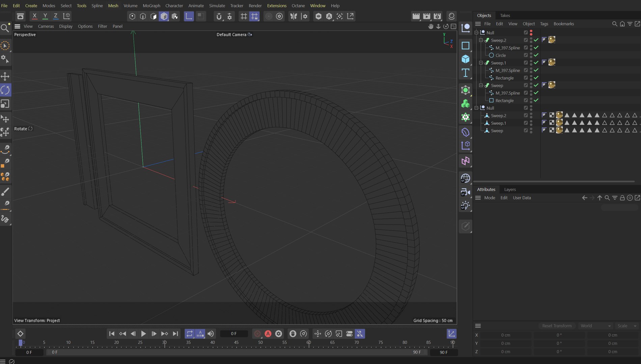Click the viewport pan hand icon
Screen dimensions: 641x364
[x=431, y=26]
